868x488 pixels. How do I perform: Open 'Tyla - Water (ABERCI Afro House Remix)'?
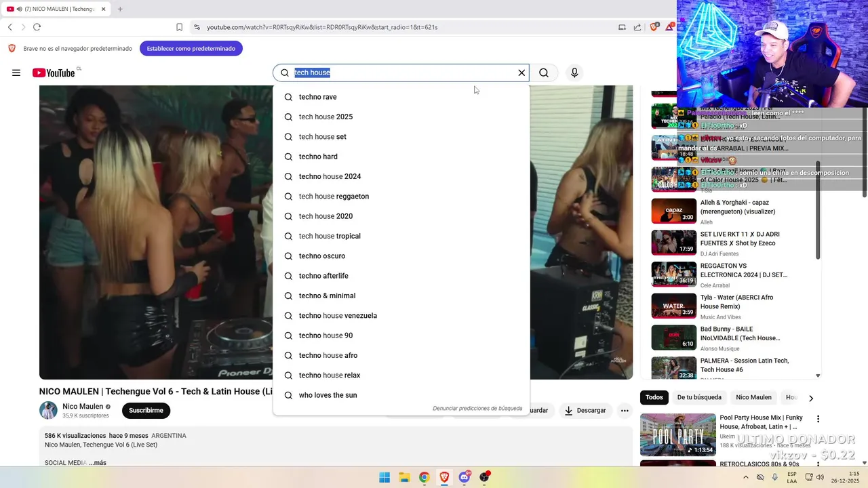click(x=732, y=306)
